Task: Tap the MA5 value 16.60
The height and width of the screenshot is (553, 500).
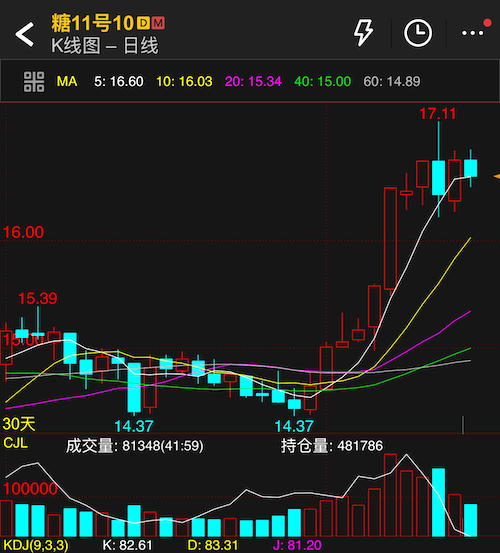Action: [118, 81]
